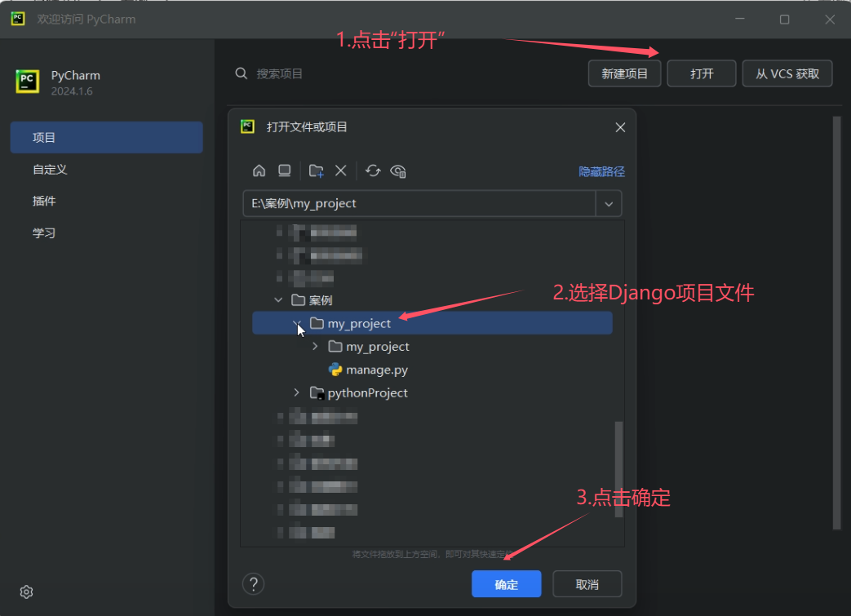This screenshot has width=851, height=616.
Task: Click the PyCharm title bar icon
Action: pos(18,19)
